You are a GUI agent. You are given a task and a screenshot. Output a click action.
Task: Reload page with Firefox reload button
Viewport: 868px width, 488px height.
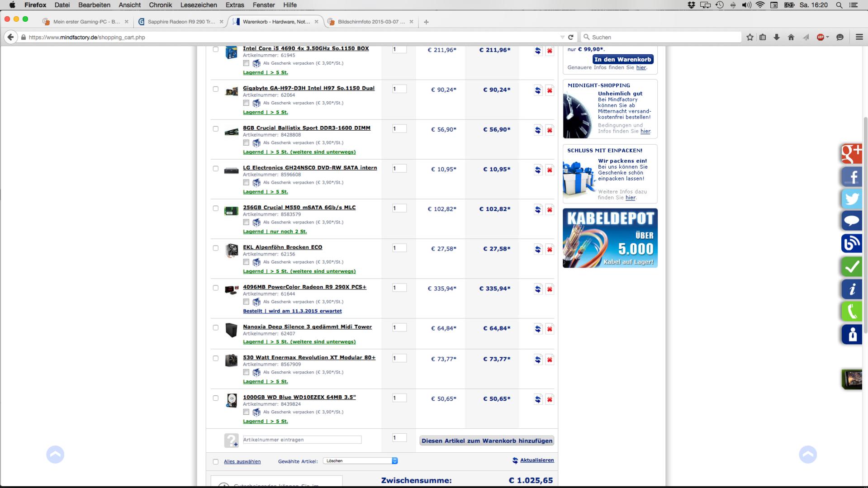[571, 37]
